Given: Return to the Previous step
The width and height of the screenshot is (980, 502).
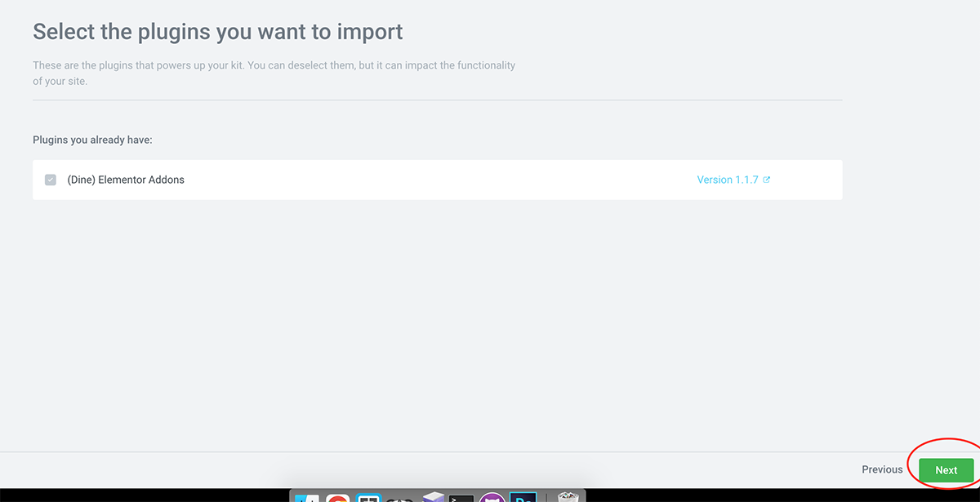Looking at the screenshot, I should point(882,470).
